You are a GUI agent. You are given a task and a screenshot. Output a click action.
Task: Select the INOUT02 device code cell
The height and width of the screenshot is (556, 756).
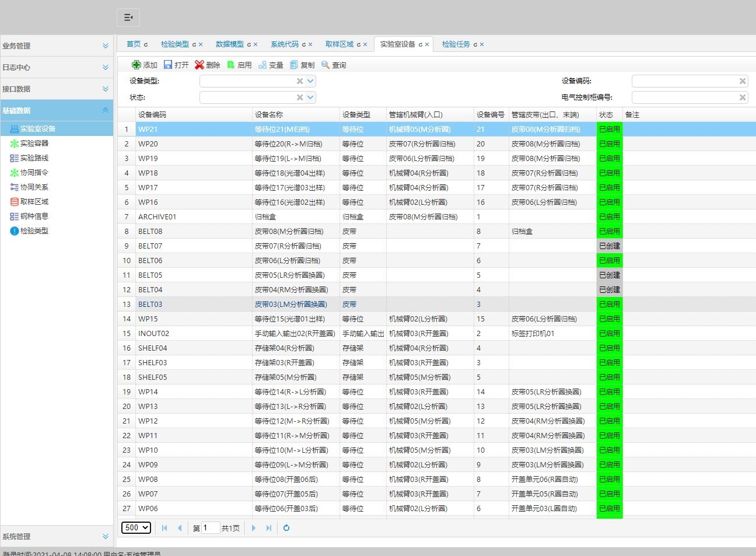tap(194, 334)
